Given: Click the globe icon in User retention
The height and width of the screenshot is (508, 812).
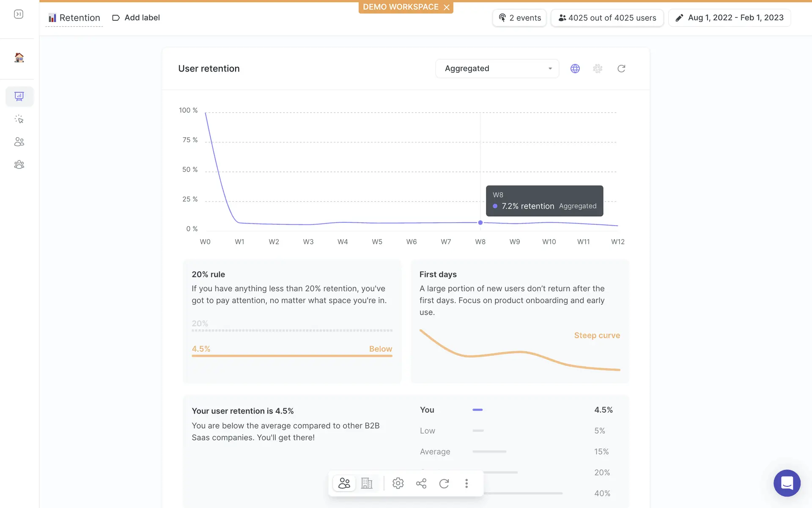Looking at the screenshot, I should click(x=575, y=69).
